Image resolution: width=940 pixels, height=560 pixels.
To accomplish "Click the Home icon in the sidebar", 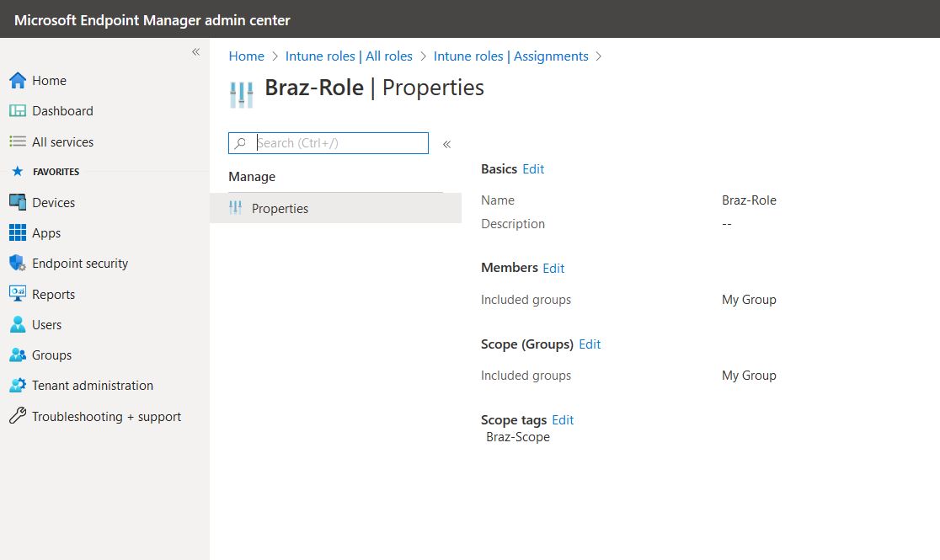I will [18, 80].
